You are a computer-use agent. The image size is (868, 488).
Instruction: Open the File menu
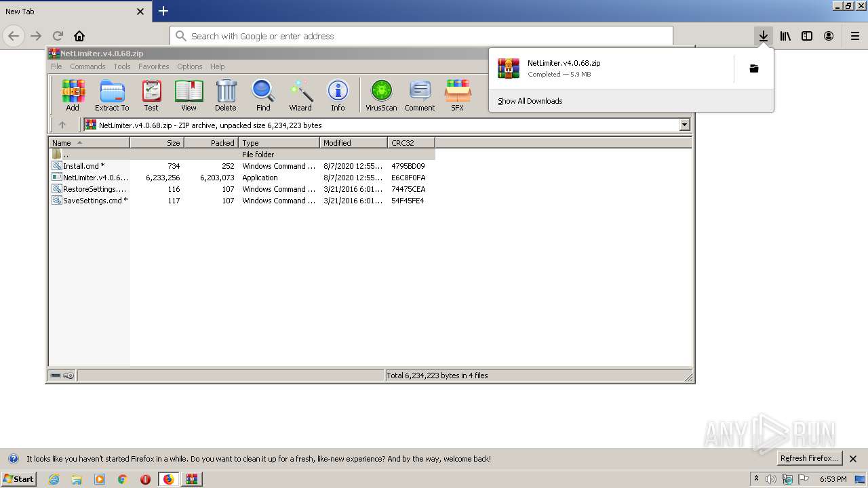pyautogui.click(x=56, y=66)
